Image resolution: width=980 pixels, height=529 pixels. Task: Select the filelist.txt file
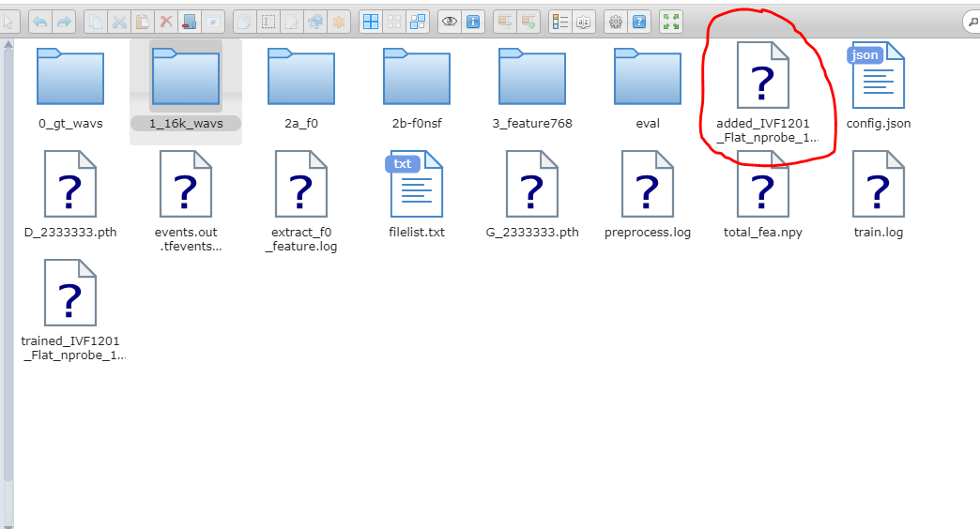coord(417,195)
